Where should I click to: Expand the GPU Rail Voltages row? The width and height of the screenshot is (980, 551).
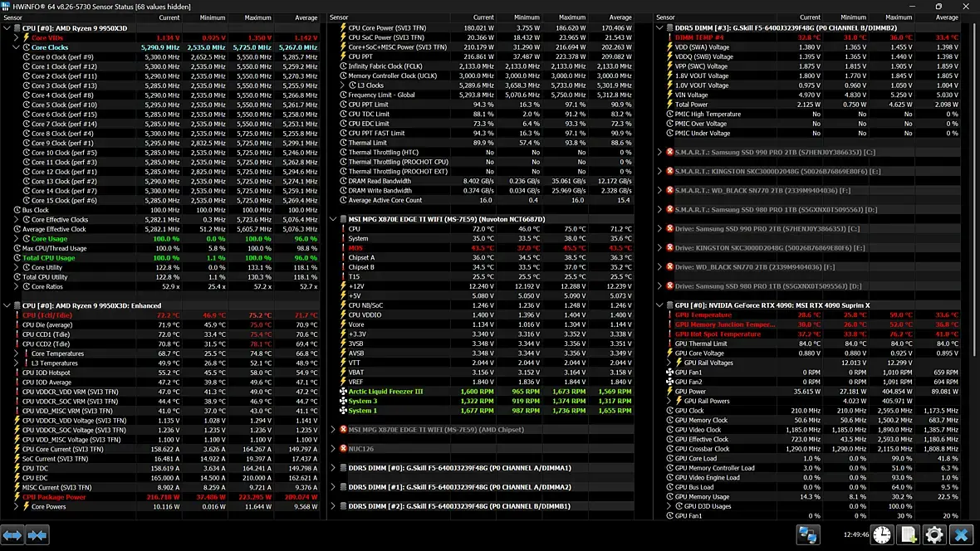pos(669,363)
